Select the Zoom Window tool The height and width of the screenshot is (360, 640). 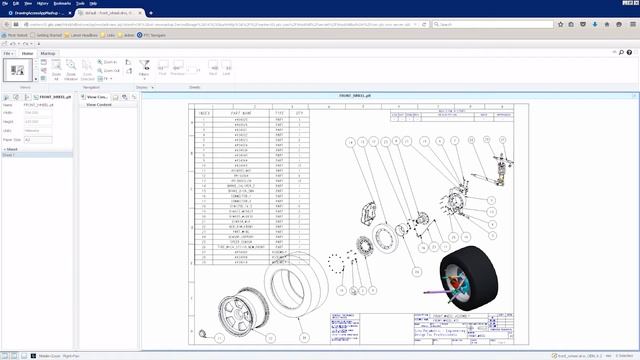(71, 65)
